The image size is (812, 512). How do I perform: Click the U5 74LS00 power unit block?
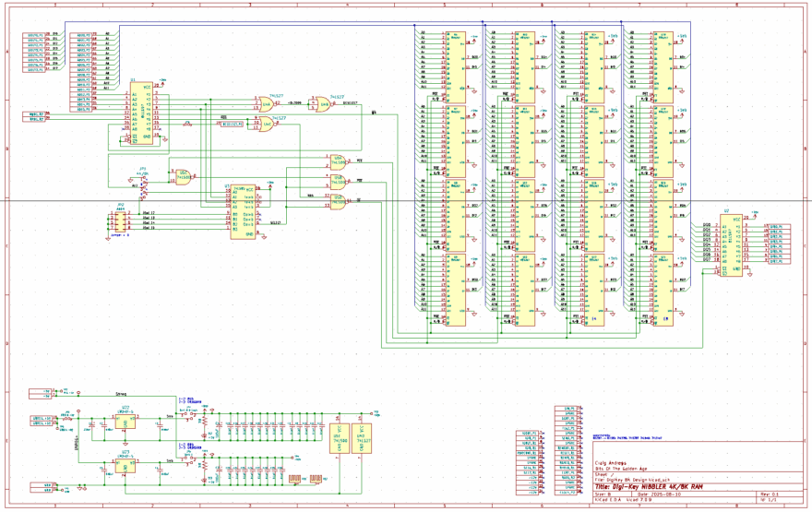coord(338,439)
